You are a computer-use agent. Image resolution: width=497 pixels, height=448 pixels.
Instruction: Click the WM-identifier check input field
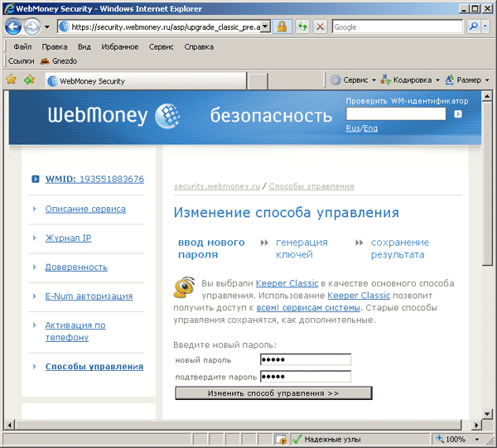click(396, 114)
